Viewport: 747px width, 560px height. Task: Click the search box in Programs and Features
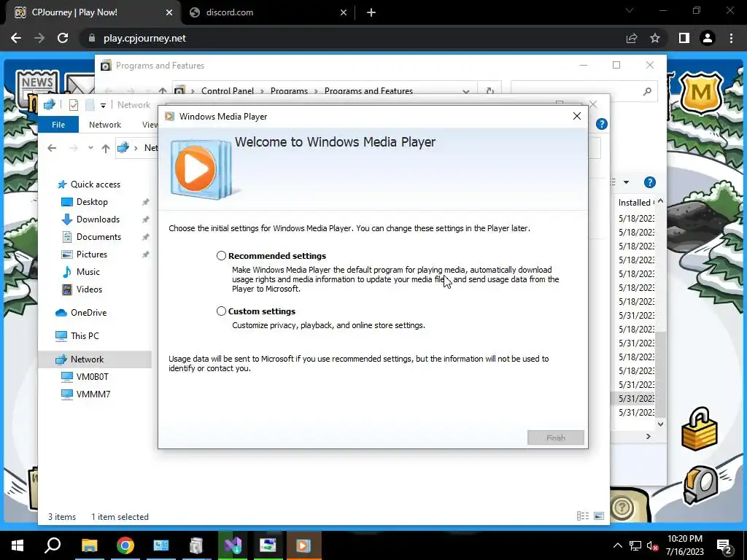point(584,91)
